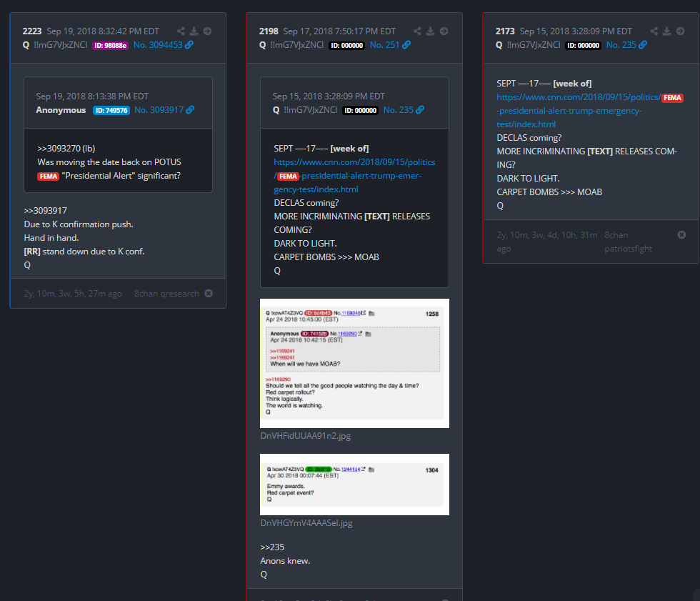Copy link icon beside No. 235 in quoted post
This screenshot has height=601, width=700.
click(x=420, y=110)
